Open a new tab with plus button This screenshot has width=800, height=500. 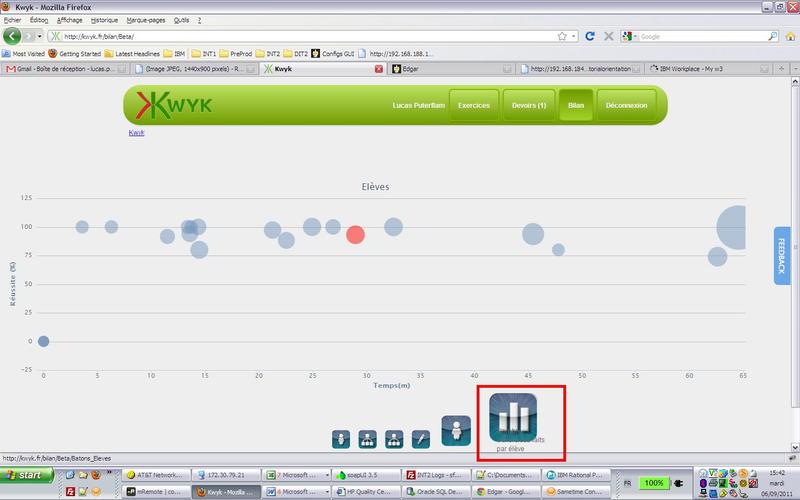(781, 68)
